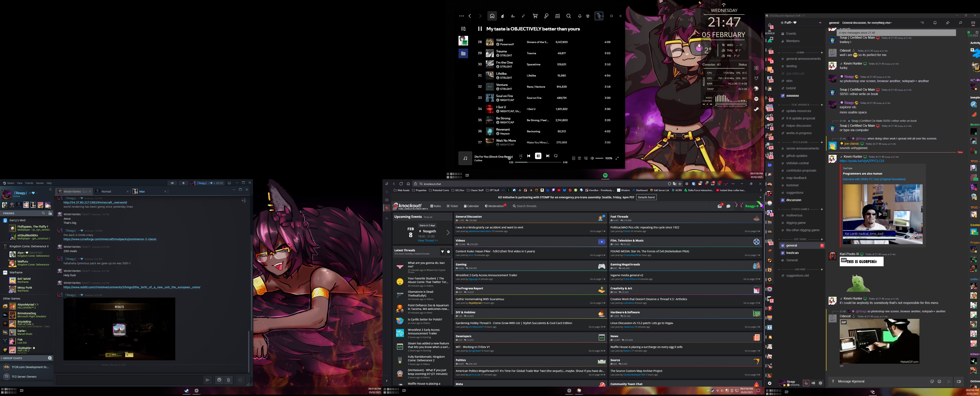980x396 pixels.
Task: Collapse the ADMIN channel category
Action: [800, 53]
